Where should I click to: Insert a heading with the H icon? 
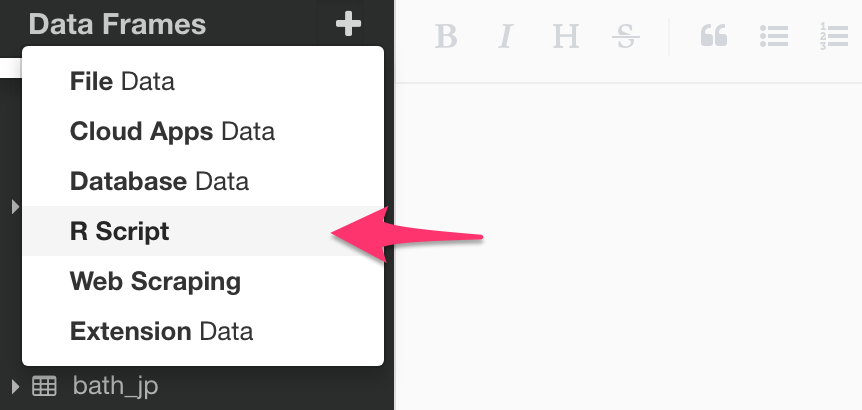tap(566, 37)
